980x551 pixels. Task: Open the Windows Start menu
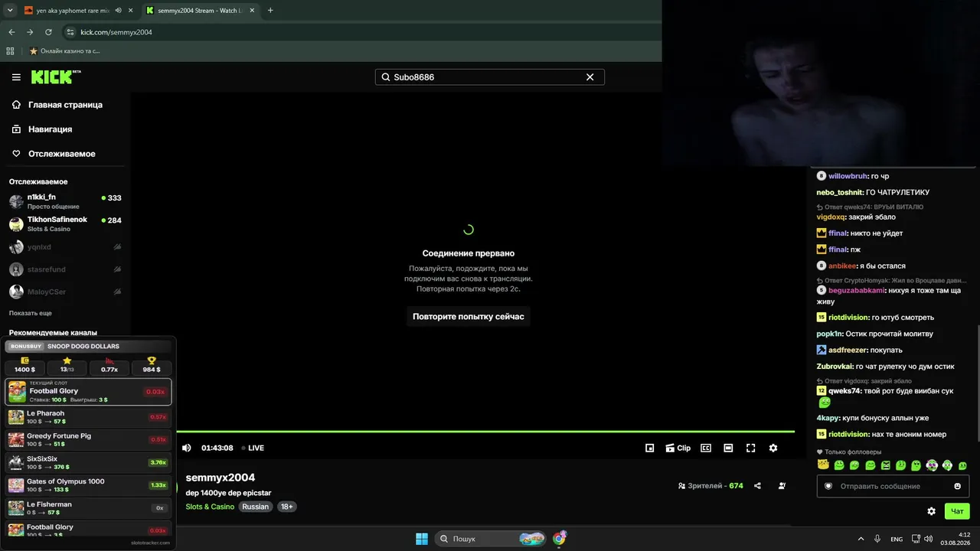tap(422, 539)
